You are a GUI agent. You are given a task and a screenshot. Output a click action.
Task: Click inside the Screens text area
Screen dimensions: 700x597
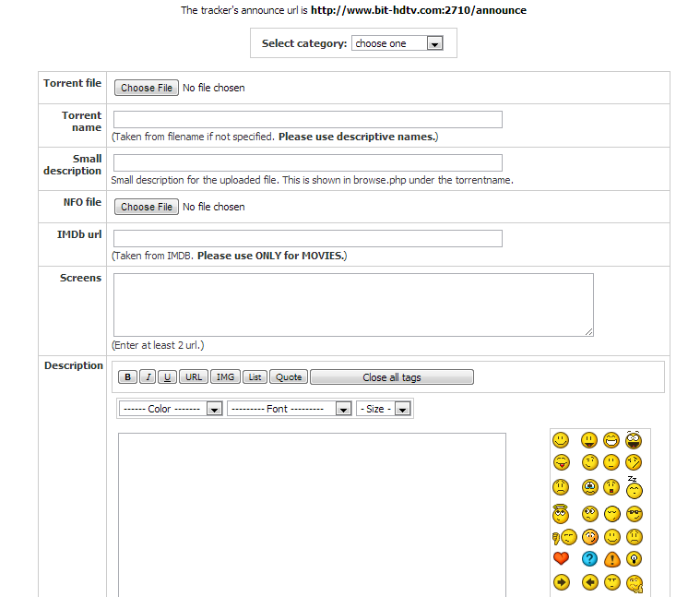coord(353,304)
